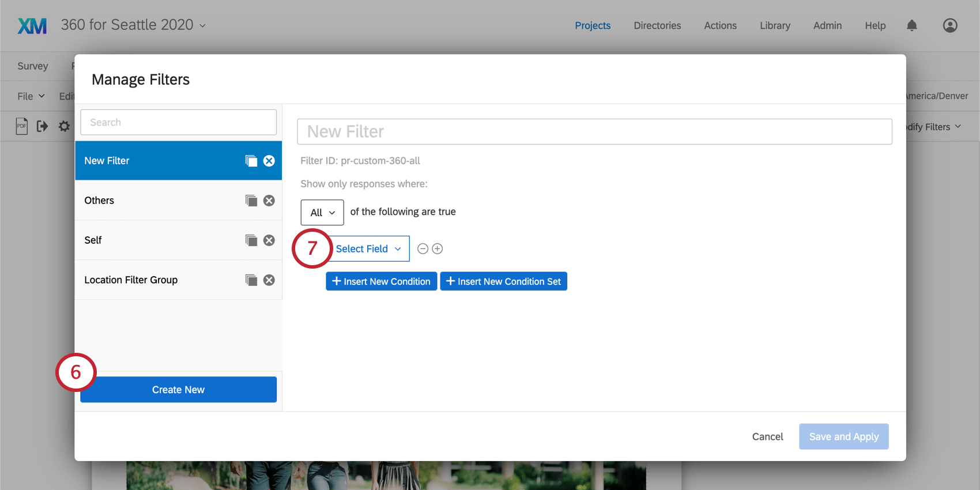Go to the Library menu
Image resolution: width=980 pixels, height=490 pixels.
tap(775, 25)
